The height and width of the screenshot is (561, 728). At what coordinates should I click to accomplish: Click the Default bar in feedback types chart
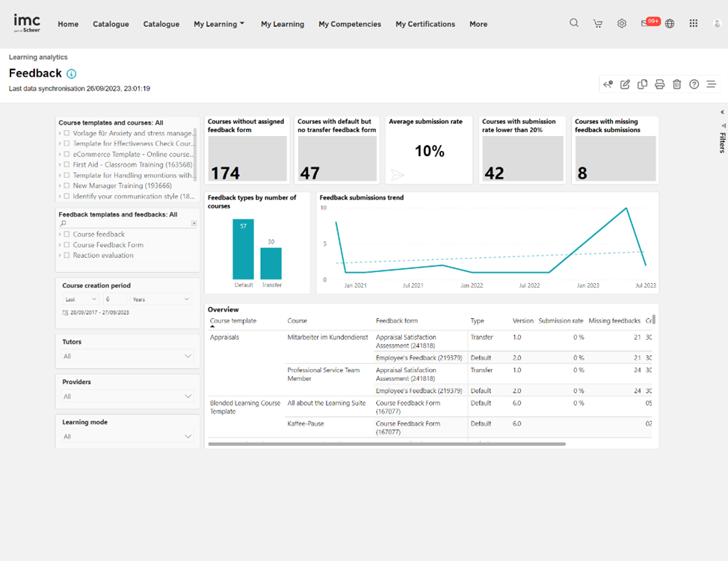243,249
